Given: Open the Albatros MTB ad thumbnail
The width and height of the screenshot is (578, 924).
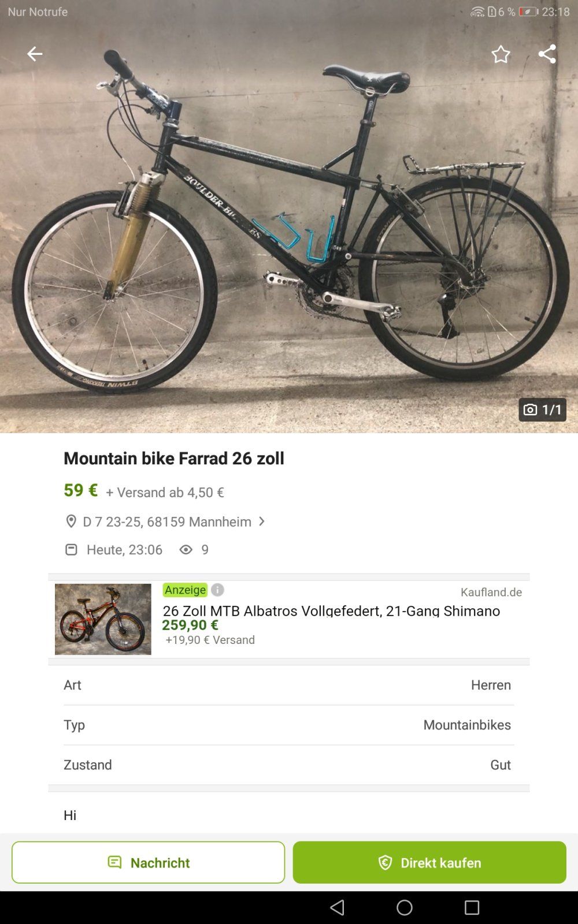Looking at the screenshot, I should 103,619.
